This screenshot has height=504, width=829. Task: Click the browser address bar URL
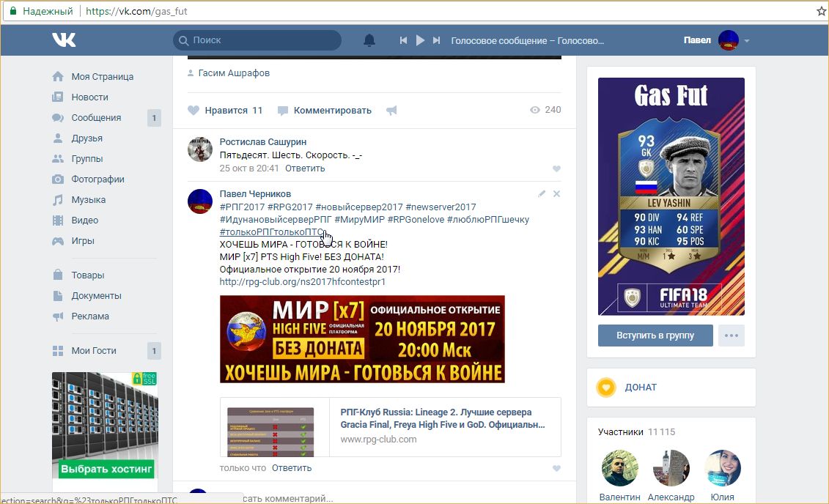coord(136,11)
